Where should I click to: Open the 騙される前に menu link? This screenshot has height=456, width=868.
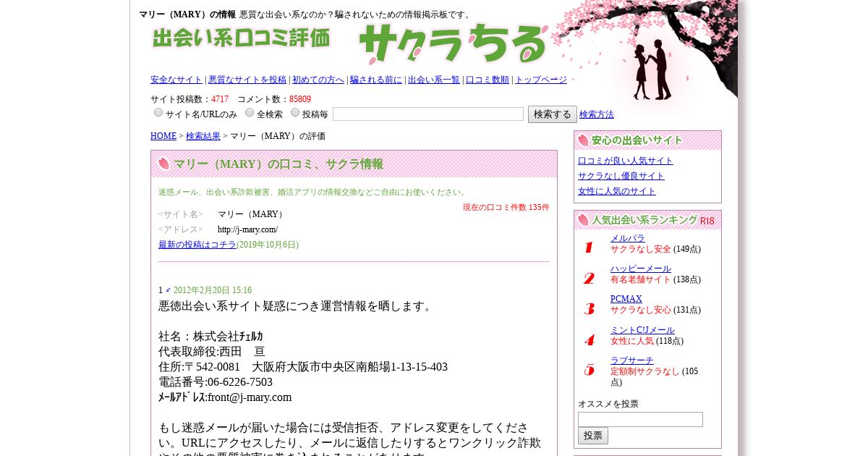click(376, 80)
